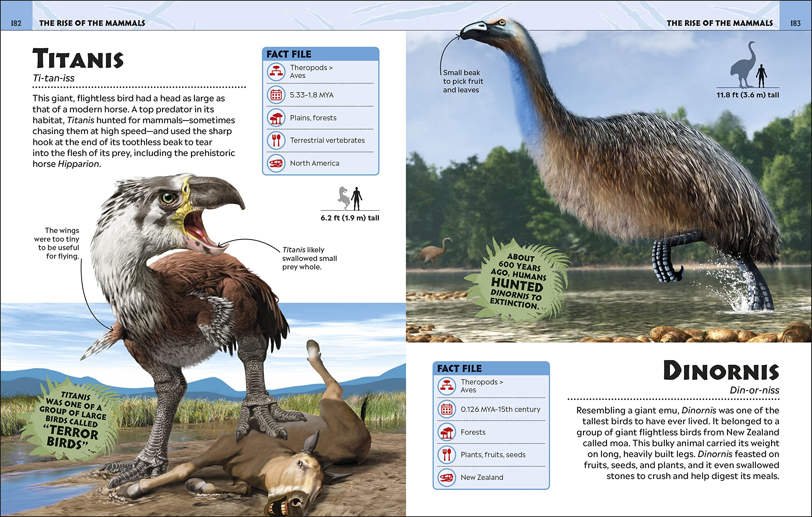Click the skull icon beside North America
Viewport: 812px width, 517px height.
[276, 163]
